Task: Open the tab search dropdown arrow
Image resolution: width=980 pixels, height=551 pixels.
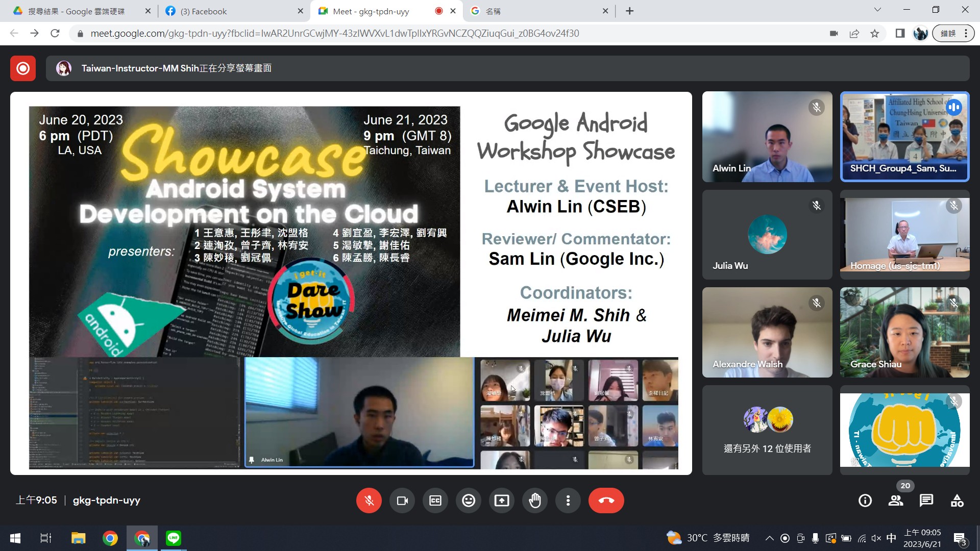Action: click(877, 10)
